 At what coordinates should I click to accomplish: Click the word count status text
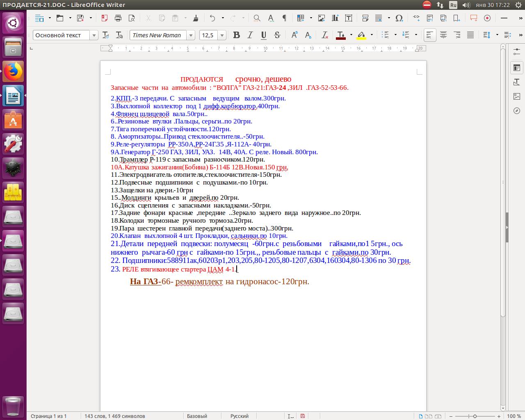(x=114, y=416)
